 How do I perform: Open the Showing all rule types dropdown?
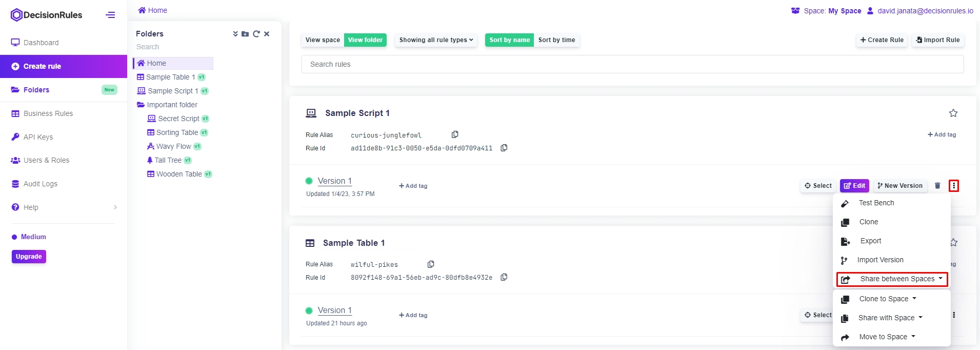(436, 40)
